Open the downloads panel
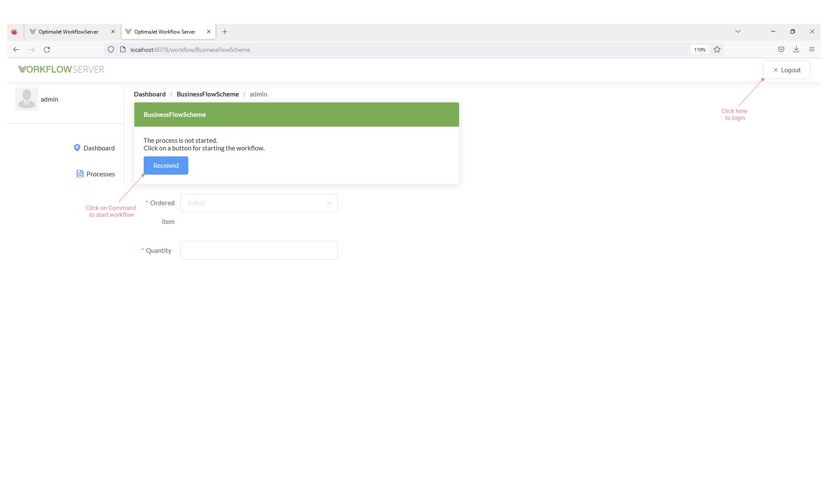 (797, 50)
